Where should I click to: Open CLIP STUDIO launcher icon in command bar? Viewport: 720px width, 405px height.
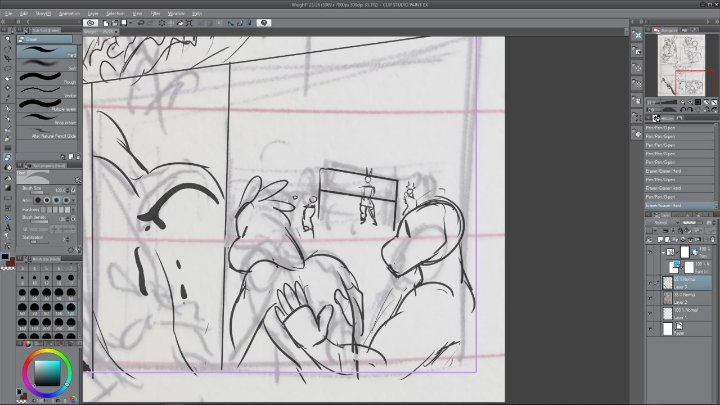click(90, 22)
